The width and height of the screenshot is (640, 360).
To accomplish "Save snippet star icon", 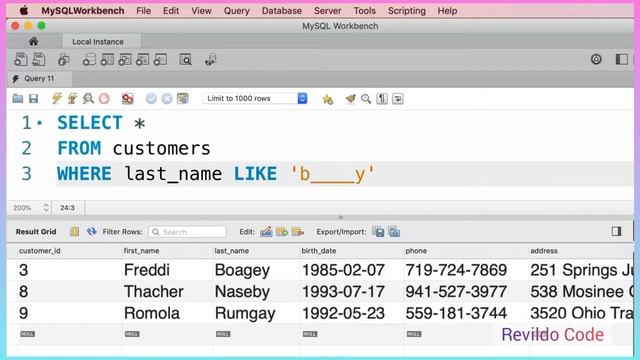I will tap(327, 99).
